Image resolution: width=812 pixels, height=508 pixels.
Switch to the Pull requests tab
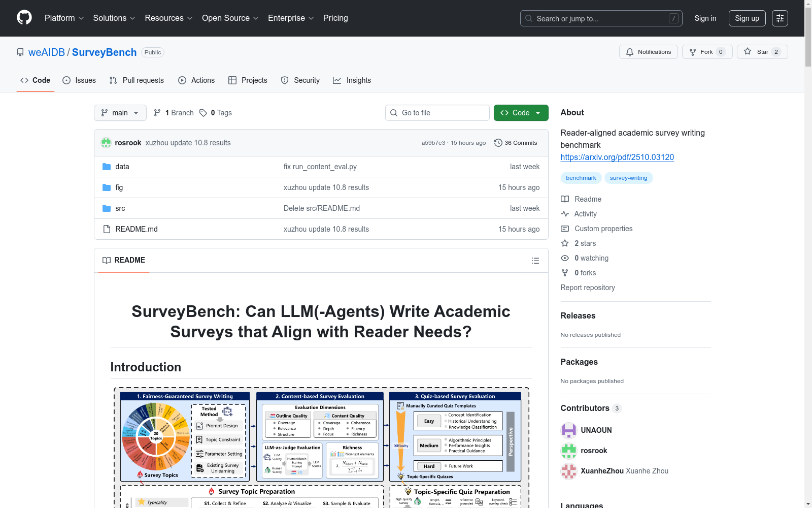click(137, 80)
